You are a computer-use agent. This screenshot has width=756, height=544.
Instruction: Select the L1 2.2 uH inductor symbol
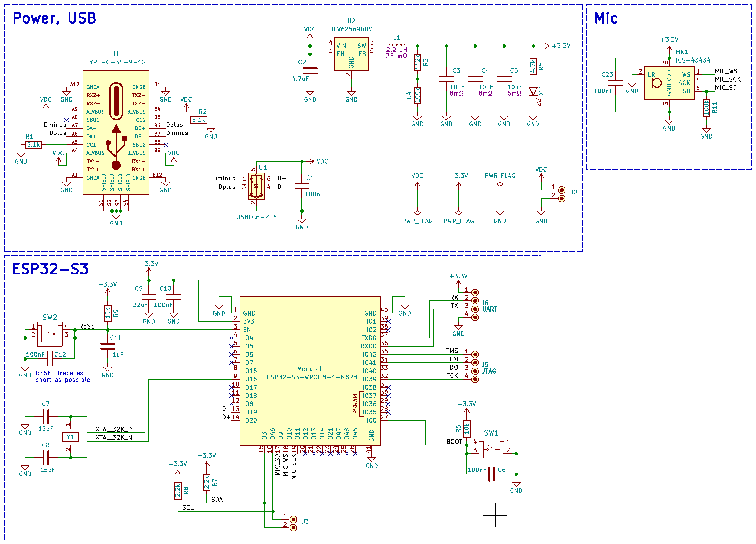click(396, 45)
